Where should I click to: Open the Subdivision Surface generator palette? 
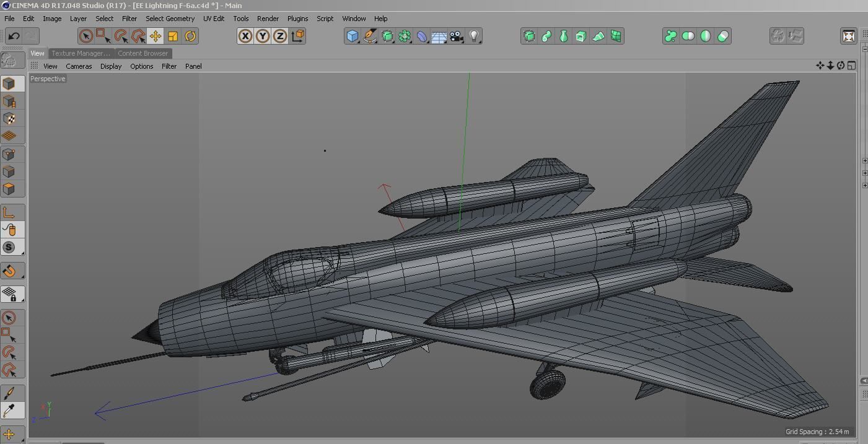[387, 36]
